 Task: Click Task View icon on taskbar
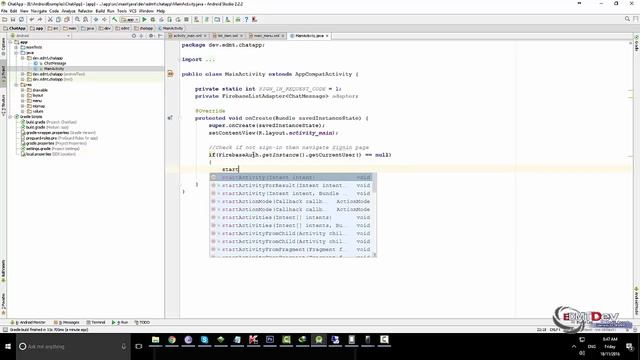[x=139, y=347]
